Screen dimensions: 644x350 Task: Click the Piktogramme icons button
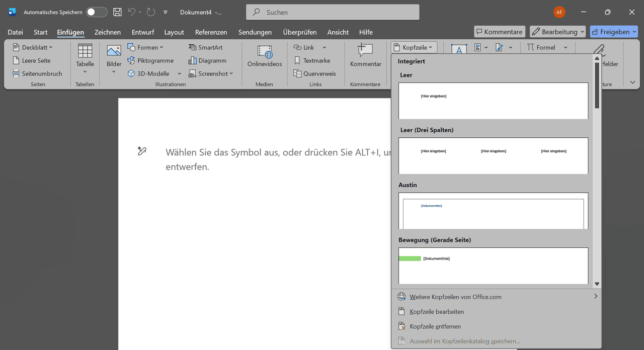click(150, 60)
